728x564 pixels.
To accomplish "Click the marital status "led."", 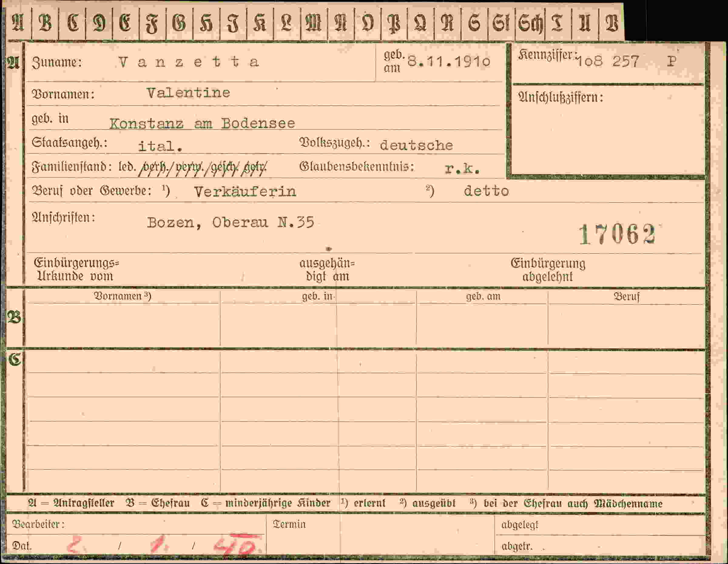I will point(127,166).
